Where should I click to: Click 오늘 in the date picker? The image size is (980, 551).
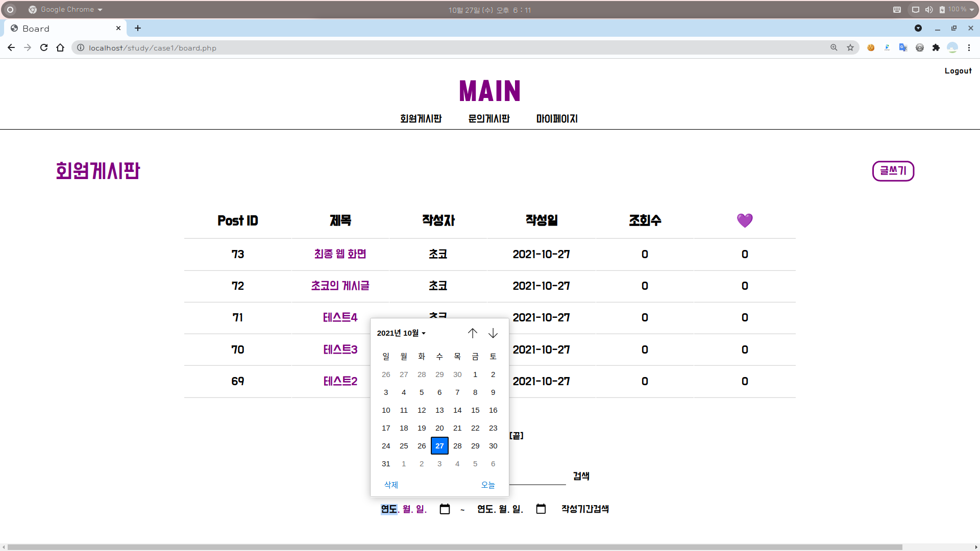click(x=488, y=485)
